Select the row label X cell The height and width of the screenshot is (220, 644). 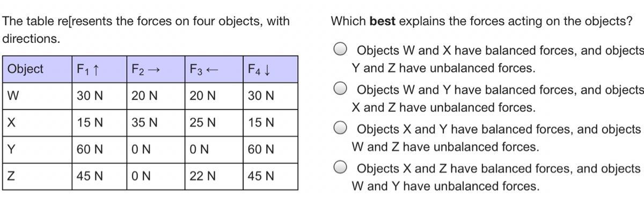pos(38,123)
